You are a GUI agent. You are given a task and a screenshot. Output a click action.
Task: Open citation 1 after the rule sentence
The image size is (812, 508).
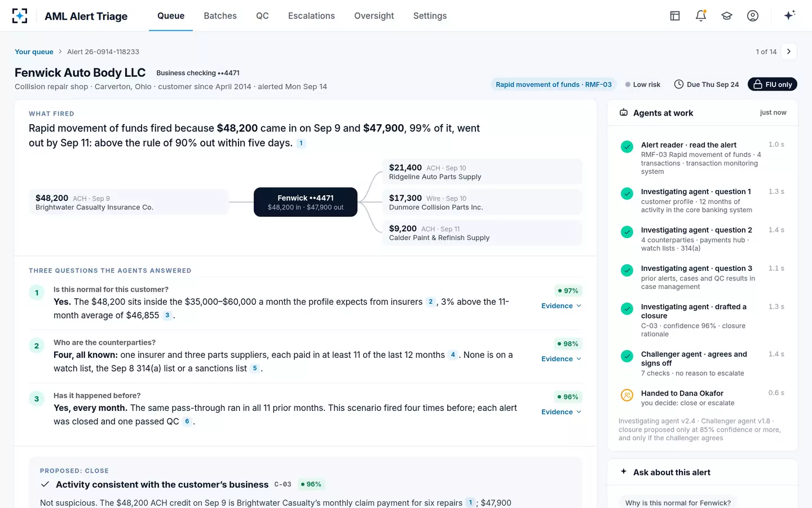pos(301,143)
